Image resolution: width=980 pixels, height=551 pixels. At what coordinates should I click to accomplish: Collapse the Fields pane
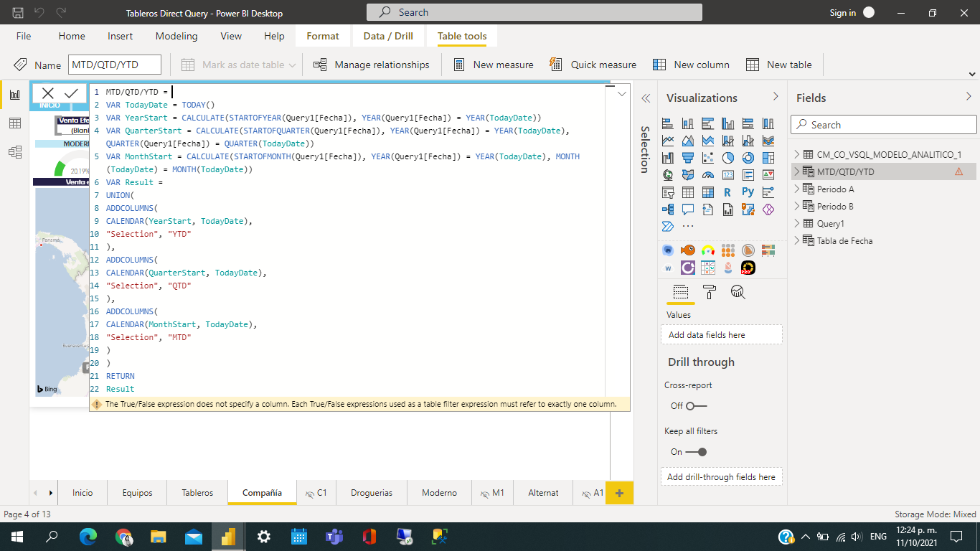point(969,97)
